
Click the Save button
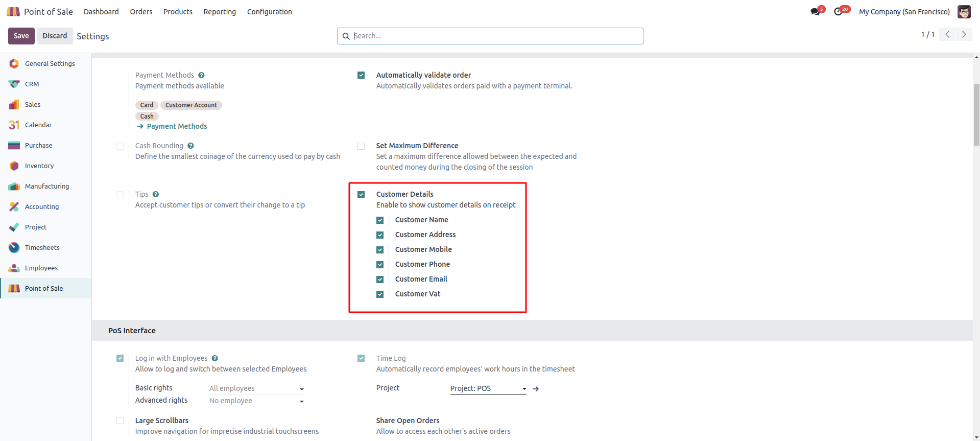(21, 36)
